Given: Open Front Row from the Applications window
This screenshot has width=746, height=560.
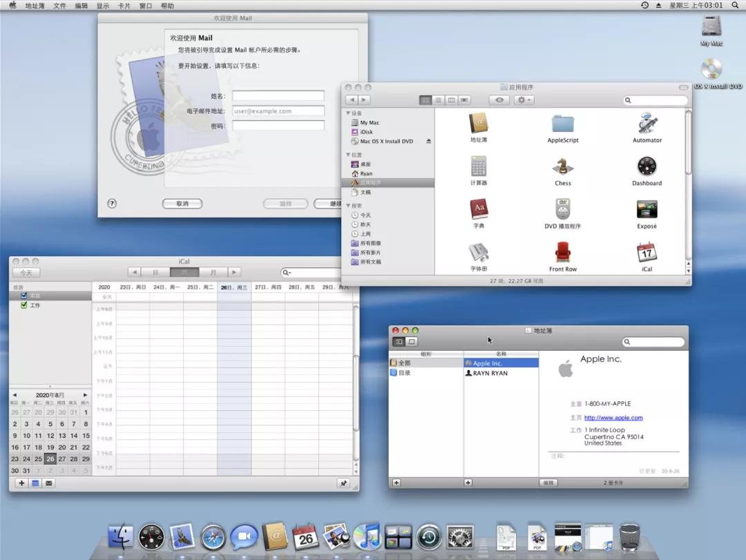Looking at the screenshot, I should pos(562,253).
